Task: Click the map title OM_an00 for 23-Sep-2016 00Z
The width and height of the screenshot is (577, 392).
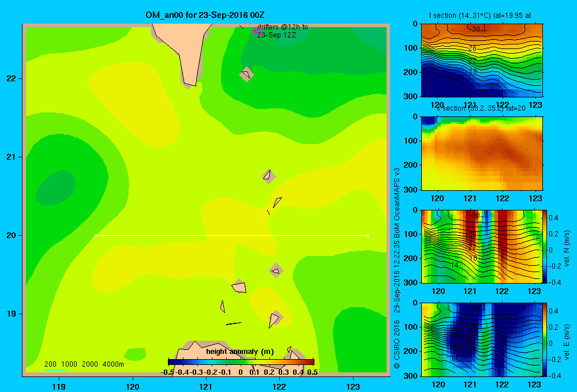Action: [205, 15]
